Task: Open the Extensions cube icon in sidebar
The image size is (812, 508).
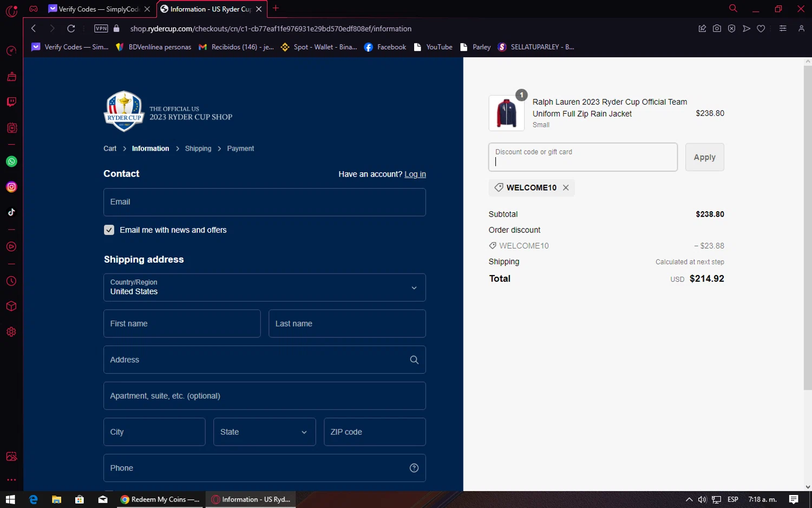Action: [x=11, y=306]
